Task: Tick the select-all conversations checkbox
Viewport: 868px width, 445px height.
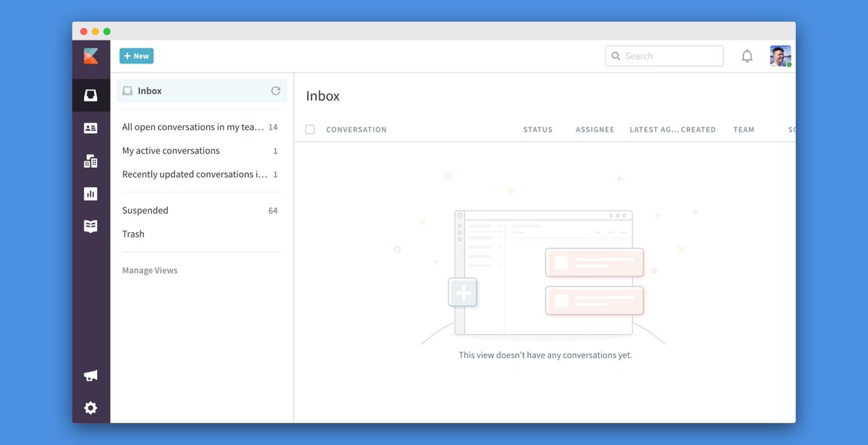Action: coord(310,130)
